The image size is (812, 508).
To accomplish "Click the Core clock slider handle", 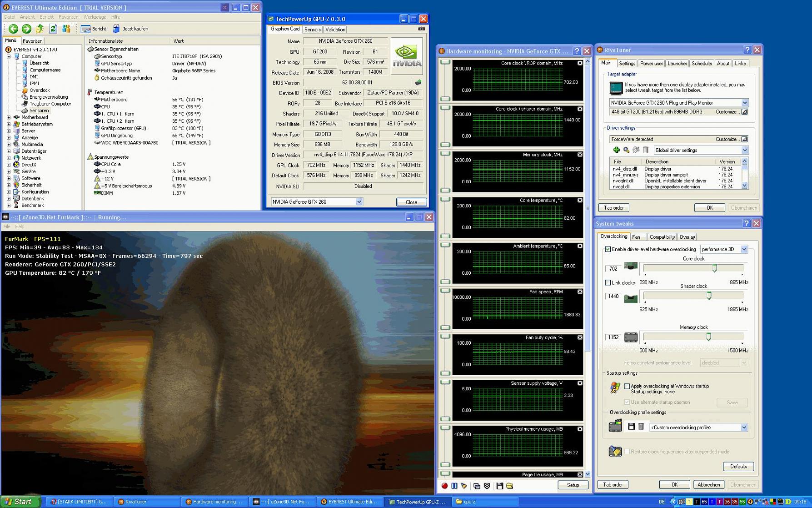I will click(714, 268).
